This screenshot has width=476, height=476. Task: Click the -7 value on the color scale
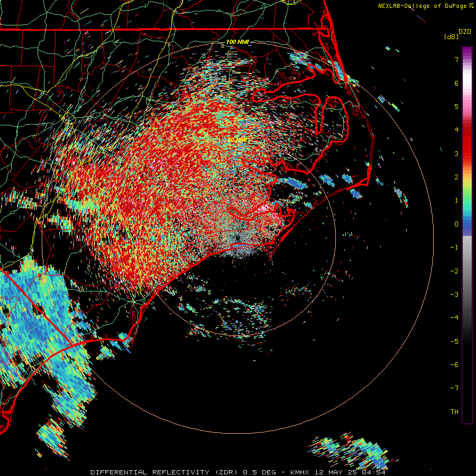(x=454, y=388)
